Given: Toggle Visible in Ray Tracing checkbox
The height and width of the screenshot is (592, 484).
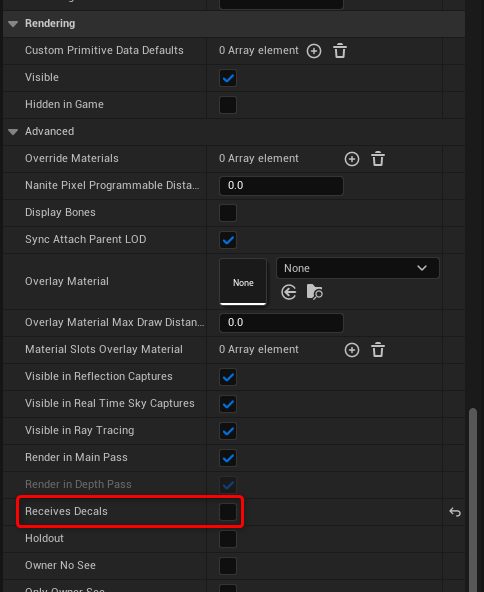Looking at the screenshot, I should (x=228, y=431).
